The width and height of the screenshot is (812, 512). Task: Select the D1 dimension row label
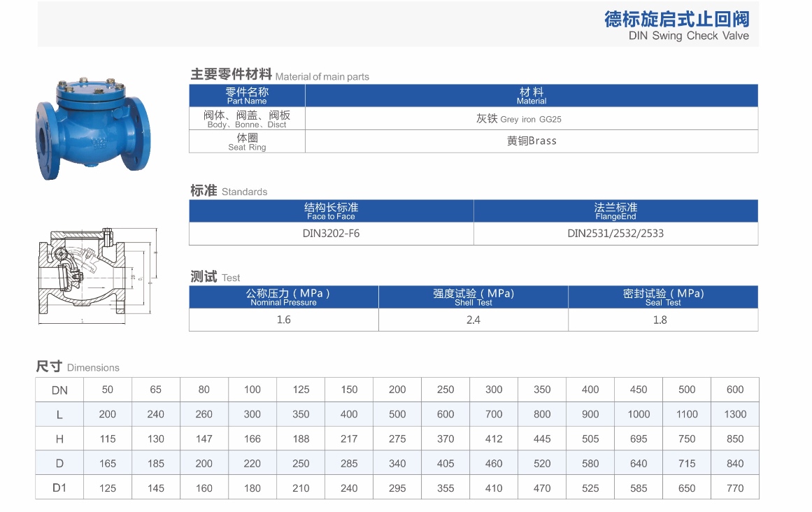pos(59,488)
